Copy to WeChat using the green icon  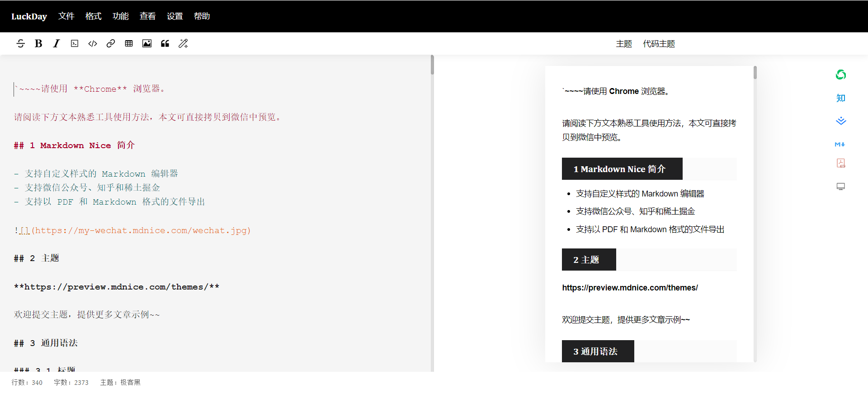[840, 75]
